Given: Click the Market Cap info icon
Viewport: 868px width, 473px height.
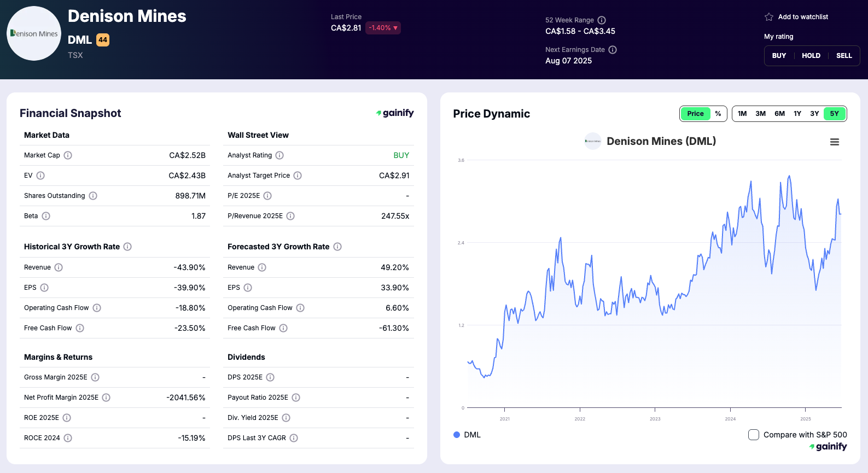Looking at the screenshot, I should coord(68,155).
